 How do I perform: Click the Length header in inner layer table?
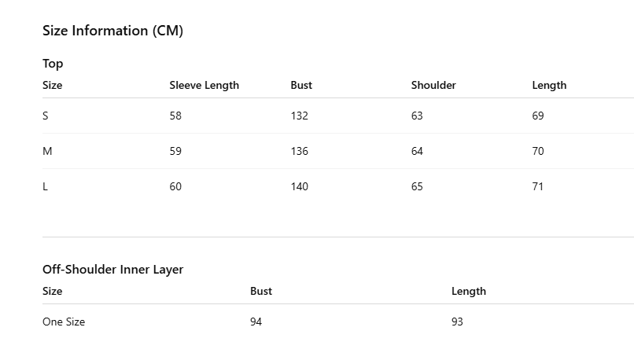click(x=469, y=292)
